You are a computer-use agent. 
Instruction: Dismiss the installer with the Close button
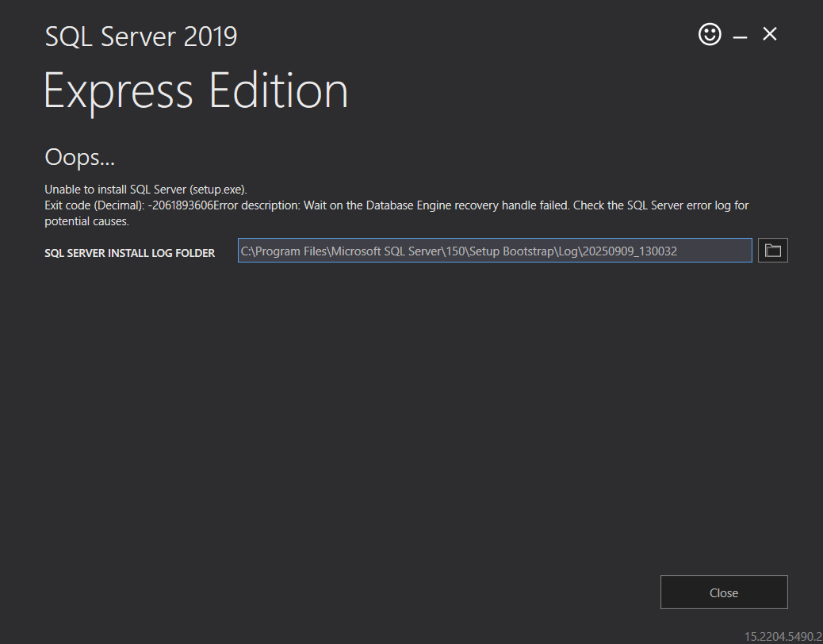(723, 592)
